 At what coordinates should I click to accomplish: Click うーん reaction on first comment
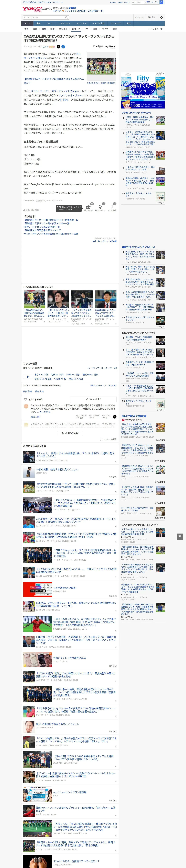(107, 416)
